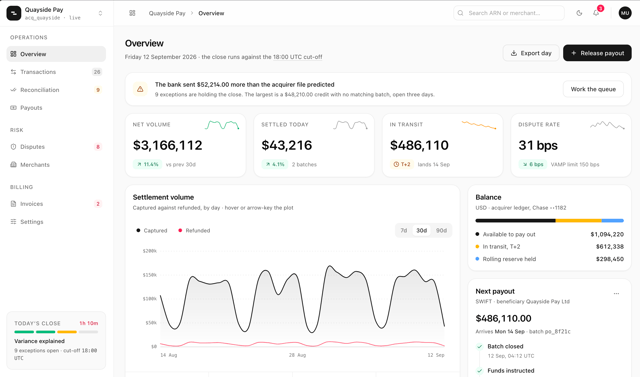Click the Dispute Rate sparkline
The height and width of the screenshot is (377, 640).
(607, 125)
